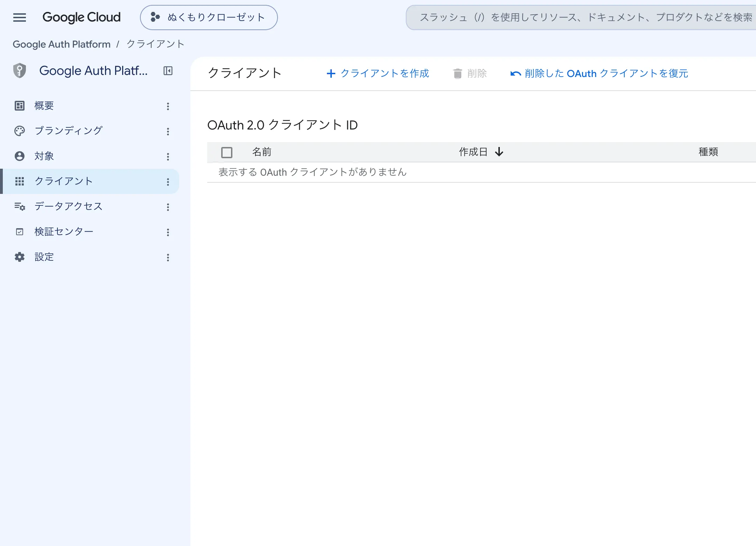Click the undo restore arrow icon
This screenshot has width=756, height=546.
[516, 73]
